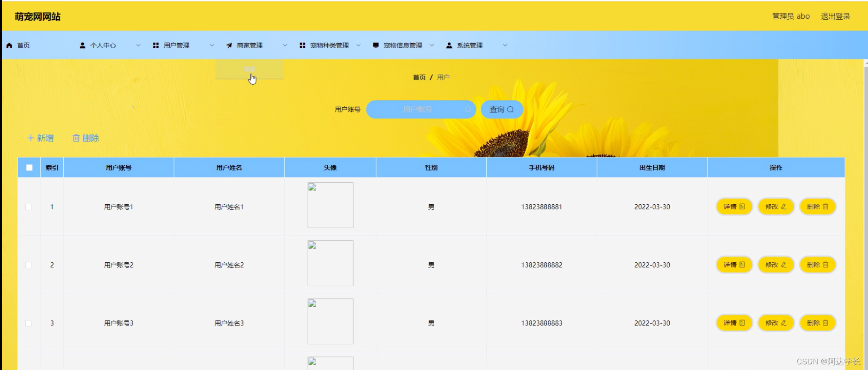Click the pencil icon in row 1 修改 button
The height and width of the screenshot is (370, 868).
784,207
